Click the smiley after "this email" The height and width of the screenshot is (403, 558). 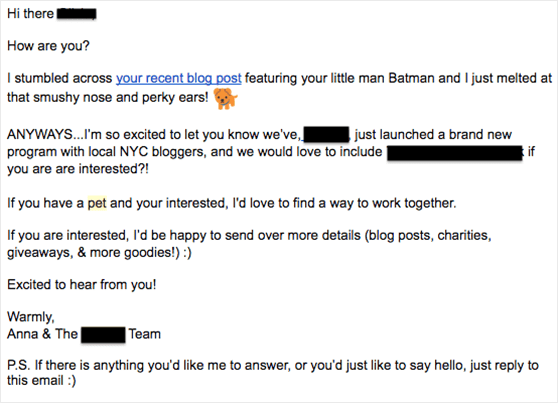click(x=72, y=381)
